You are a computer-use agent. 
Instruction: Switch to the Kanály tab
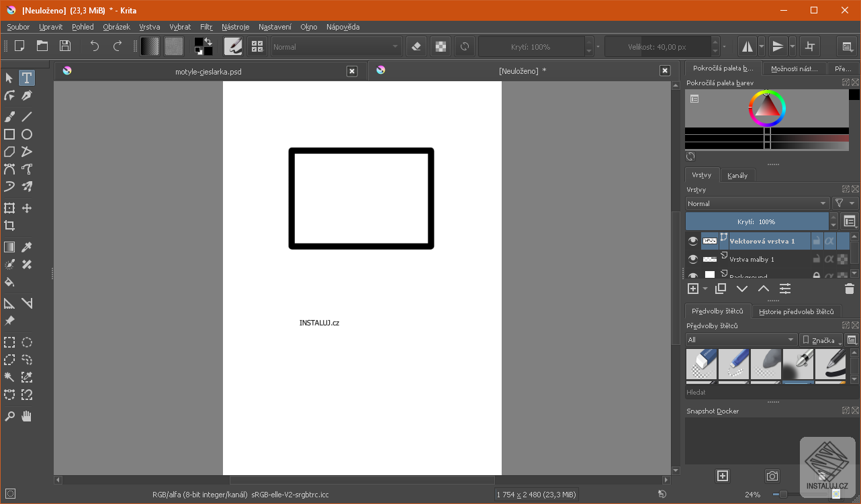click(x=737, y=175)
